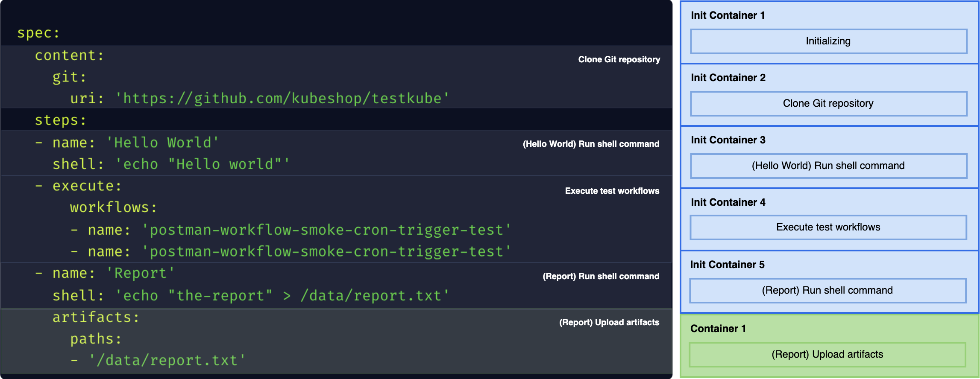
Task: Select the green Report Upload artifacts box
Action: click(827, 355)
